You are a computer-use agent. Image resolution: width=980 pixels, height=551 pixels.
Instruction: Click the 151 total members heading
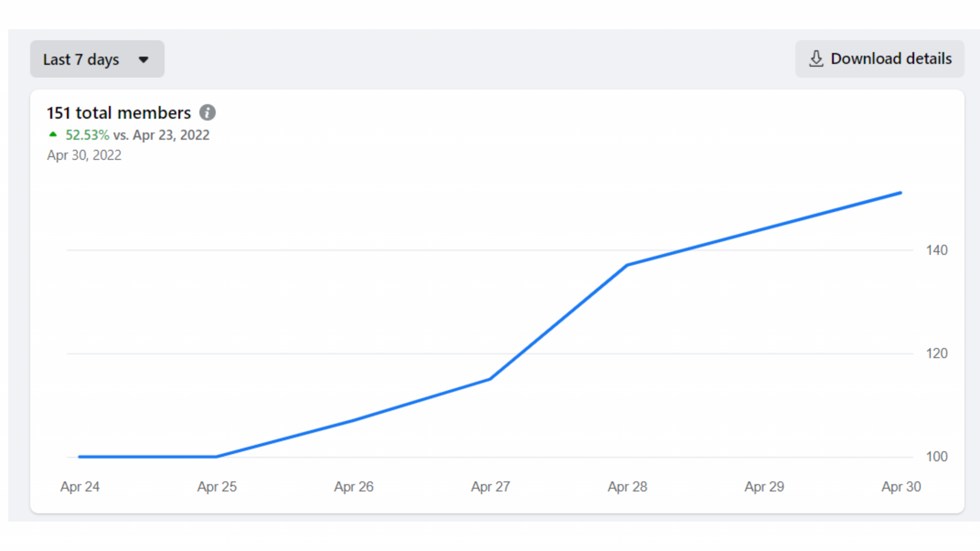click(118, 113)
